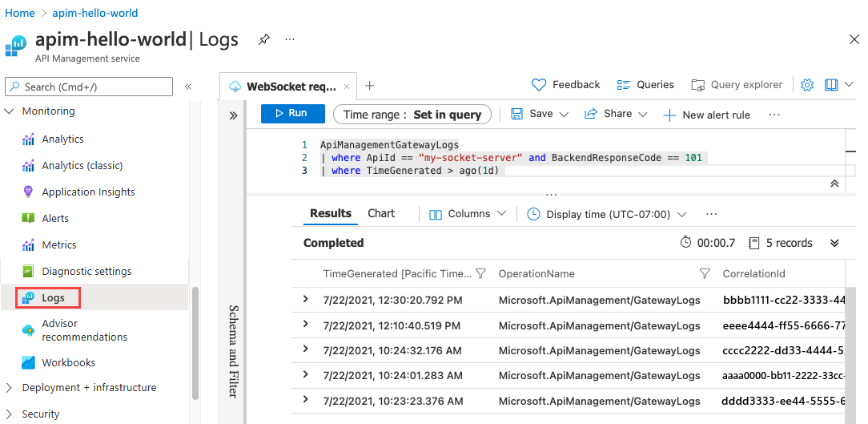Click the Analytics (classic) chart icon
868x424 pixels.
tap(28, 166)
